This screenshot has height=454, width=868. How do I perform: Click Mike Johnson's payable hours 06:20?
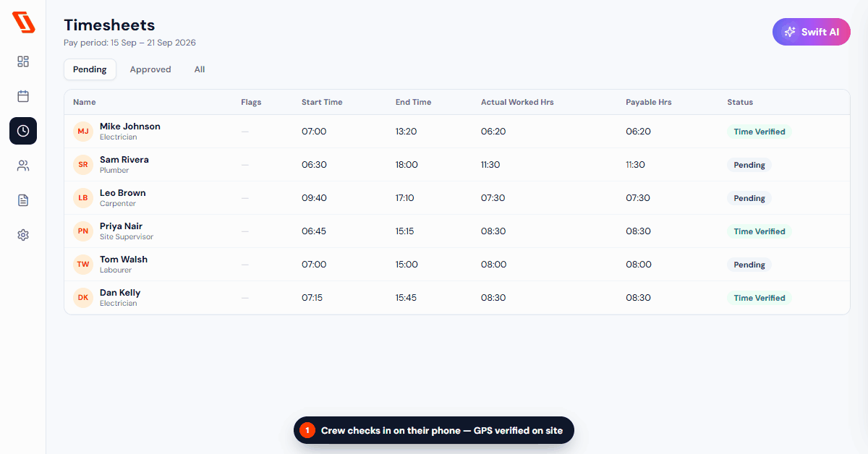click(x=638, y=132)
